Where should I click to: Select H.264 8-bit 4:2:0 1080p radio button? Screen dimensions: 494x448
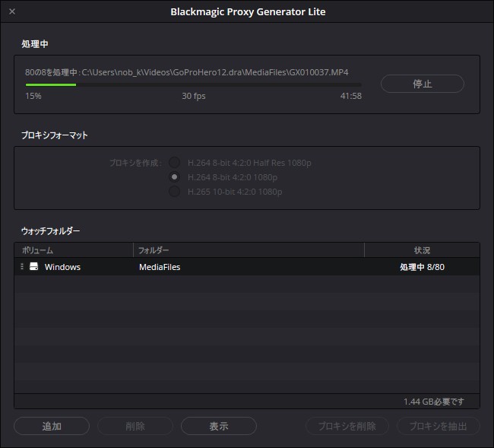(174, 177)
